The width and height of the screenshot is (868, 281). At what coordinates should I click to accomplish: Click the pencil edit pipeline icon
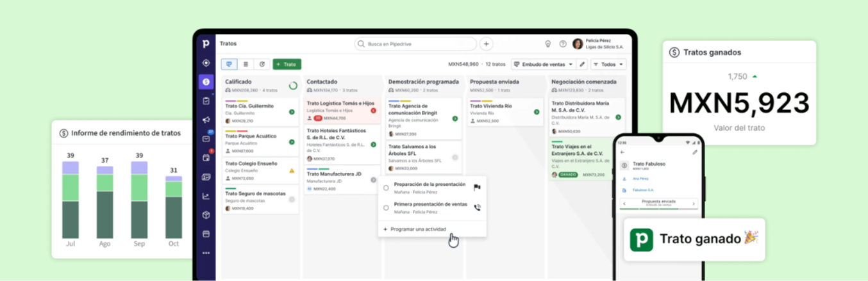[582, 64]
